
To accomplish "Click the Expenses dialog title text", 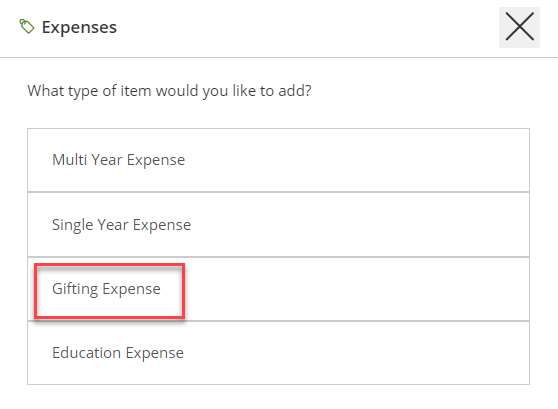I will pos(79,27).
